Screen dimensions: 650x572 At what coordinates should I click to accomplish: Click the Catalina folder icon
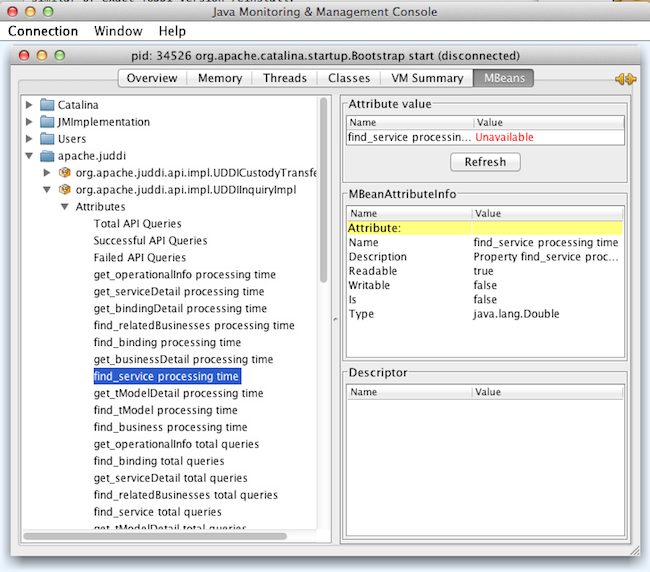pos(47,105)
